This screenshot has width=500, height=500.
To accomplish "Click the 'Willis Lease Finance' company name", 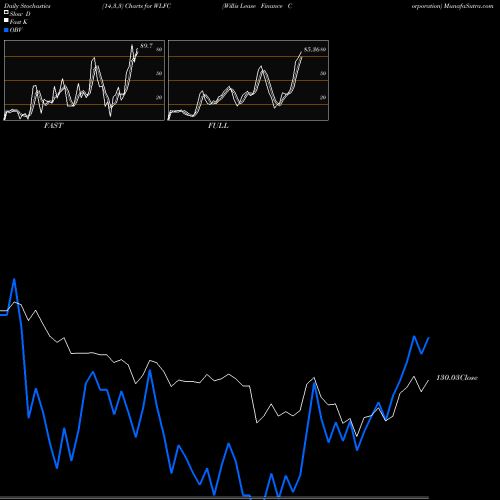I will tap(253, 6).
